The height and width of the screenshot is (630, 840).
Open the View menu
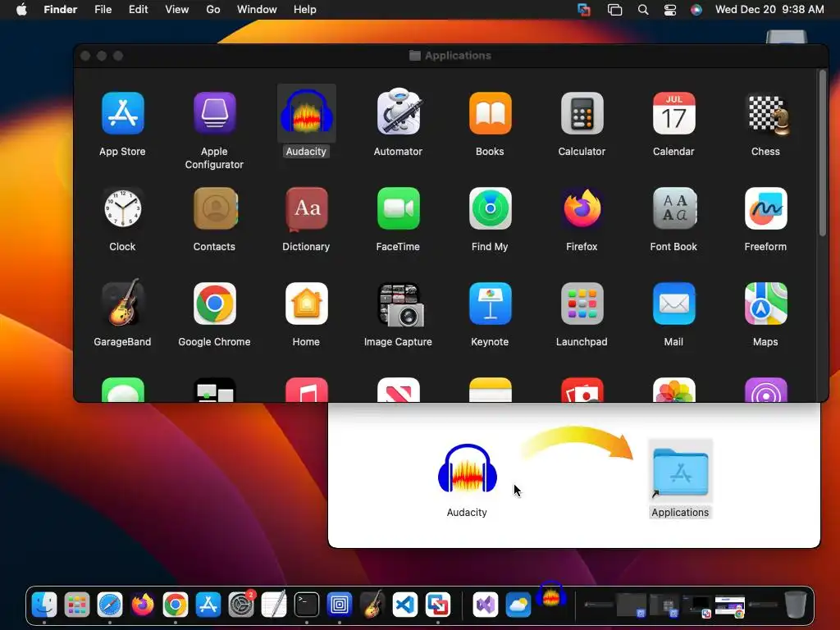coord(177,10)
